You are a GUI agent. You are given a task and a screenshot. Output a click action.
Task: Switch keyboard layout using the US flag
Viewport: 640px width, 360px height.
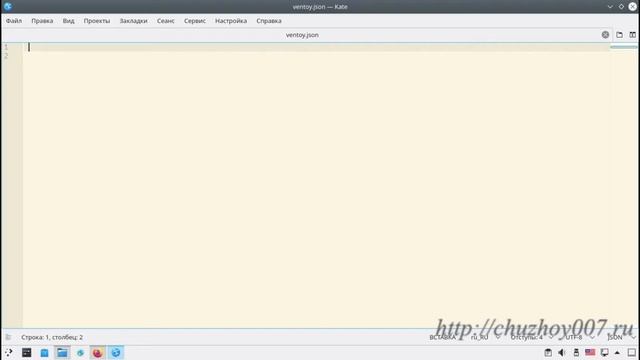point(590,352)
